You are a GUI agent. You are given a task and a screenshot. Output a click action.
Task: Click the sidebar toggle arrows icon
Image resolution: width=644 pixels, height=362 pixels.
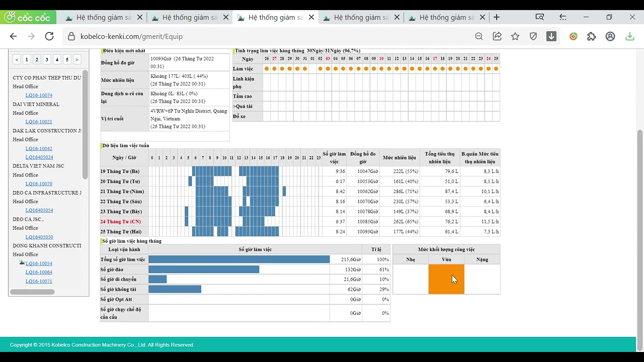pos(563,17)
